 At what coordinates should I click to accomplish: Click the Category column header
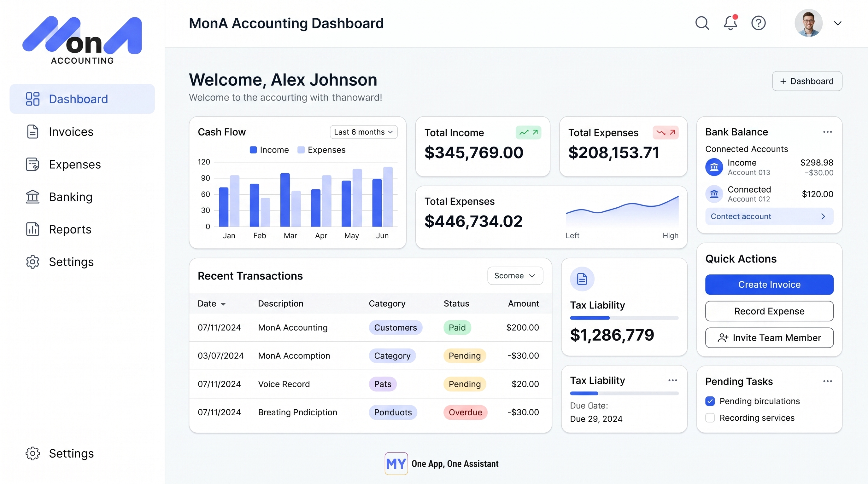[x=387, y=303]
